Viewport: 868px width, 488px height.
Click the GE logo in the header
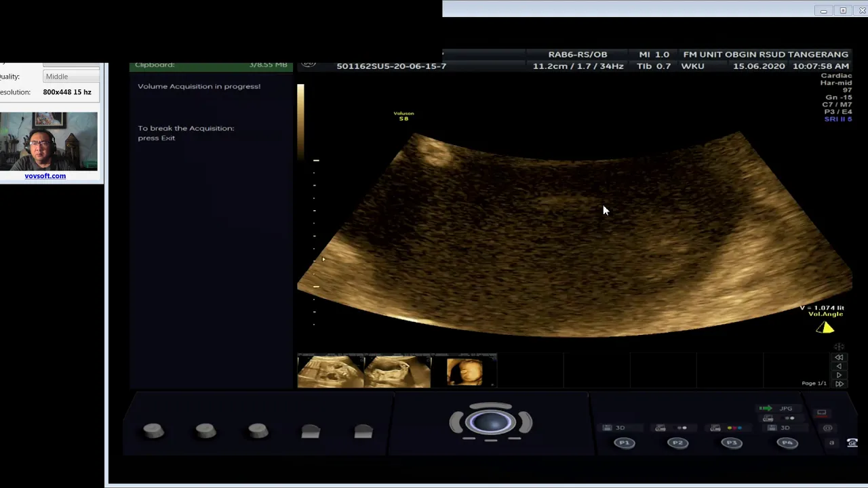309,62
